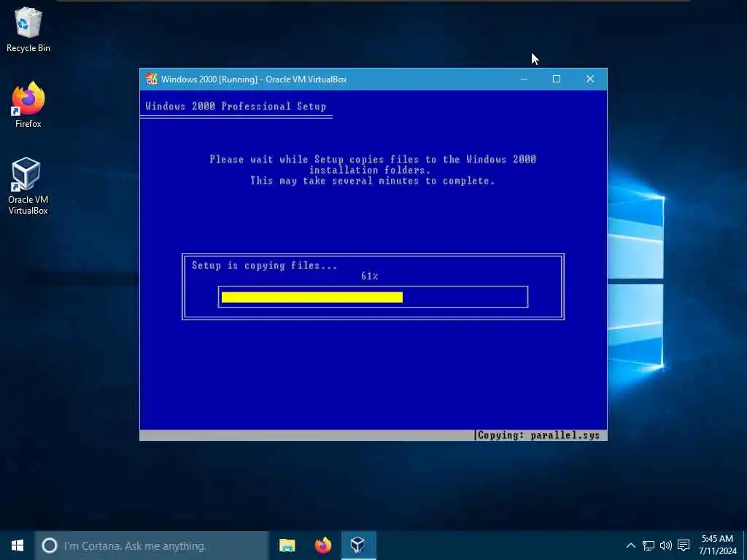The height and width of the screenshot is (560, 747).
Task: Open File Explorer from the taskbar
Action: (x=287, y=545)
